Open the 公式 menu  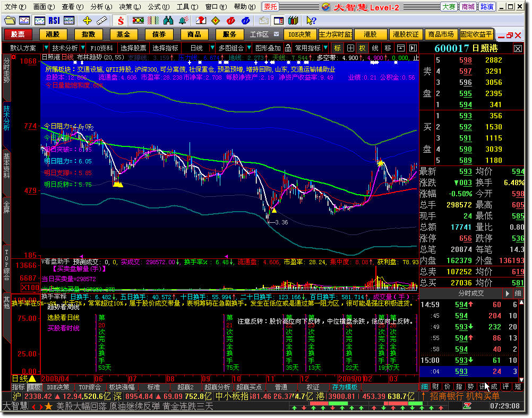pyautogui.click(x=158, y=7)
